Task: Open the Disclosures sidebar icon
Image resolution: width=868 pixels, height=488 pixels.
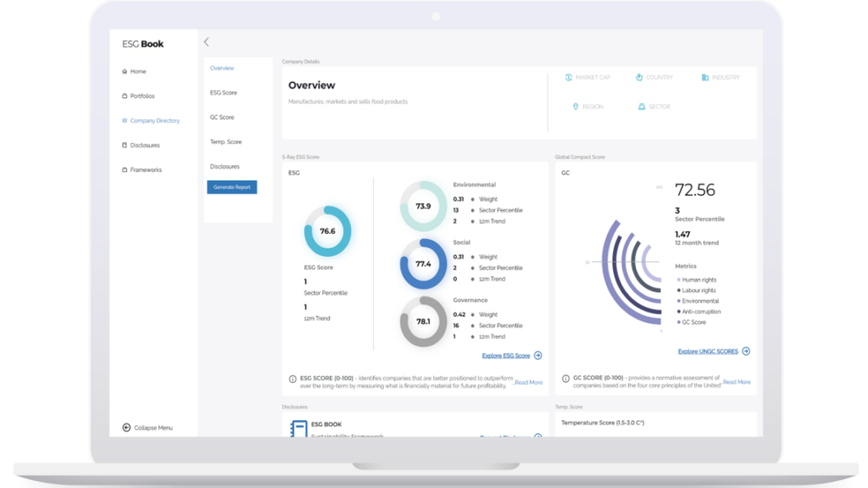Action: click(125, 145)
